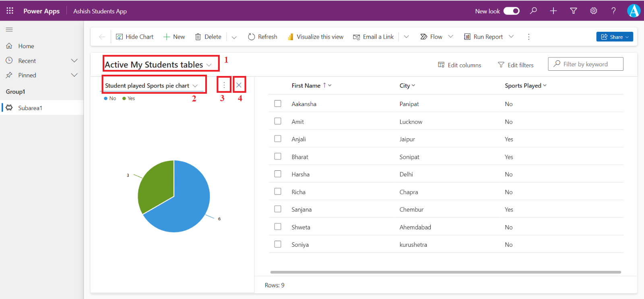Click the Edit columns button
Viewport: 644px width, 299px height.
click(460, 65)
